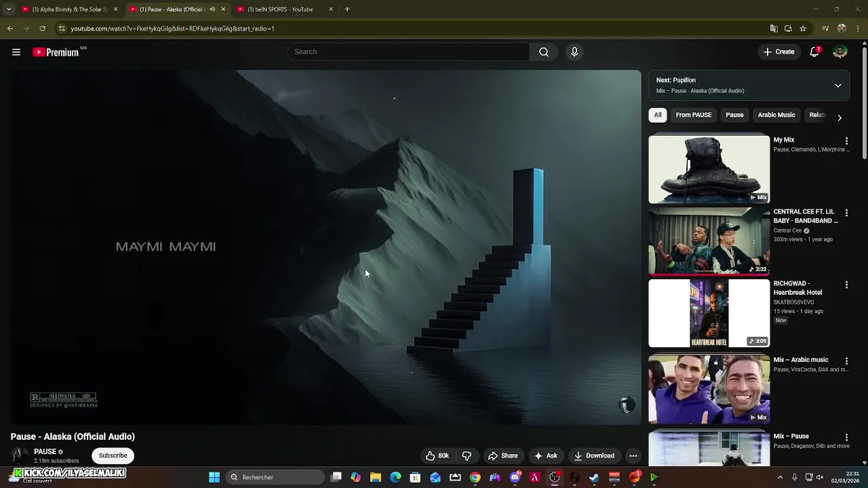
Task: Open the YouTube hamburger guide menu
Action: (x=16, y=52)
